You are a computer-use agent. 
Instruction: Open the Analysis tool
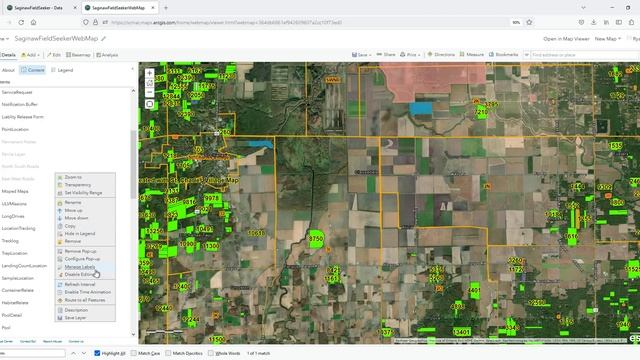(107, 55)
